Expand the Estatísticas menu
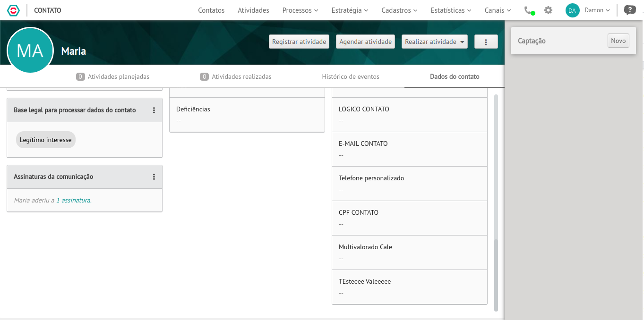Viewport: 644px width, 320px height. [x=451, y=10]
